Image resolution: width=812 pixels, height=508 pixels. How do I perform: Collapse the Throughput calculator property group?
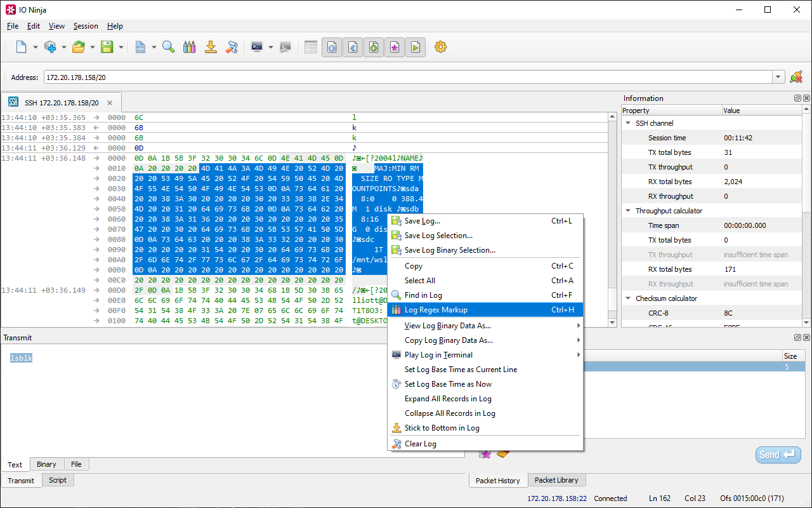628,211
